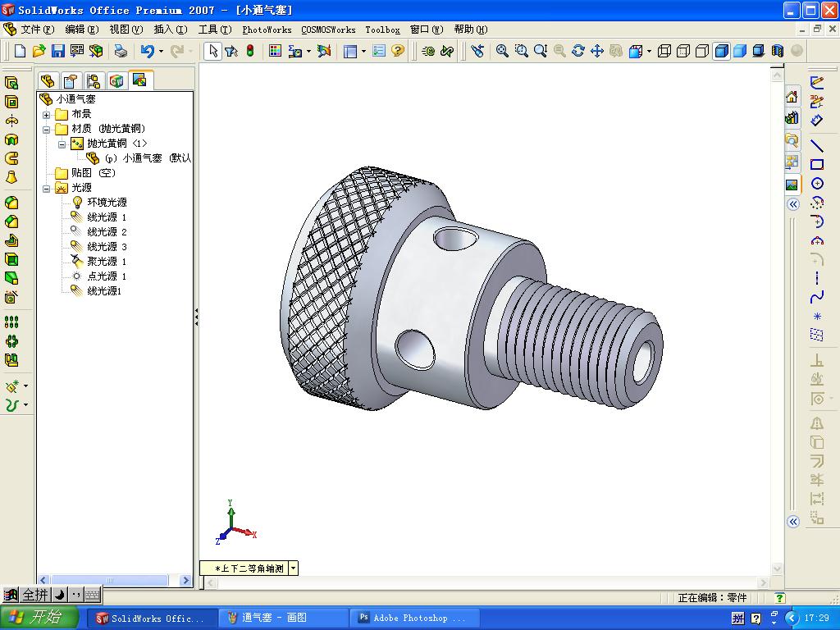Switch to the FeatureManager design tree tab
This screenshot has height=630, width=840.
[x=48, y=81]
